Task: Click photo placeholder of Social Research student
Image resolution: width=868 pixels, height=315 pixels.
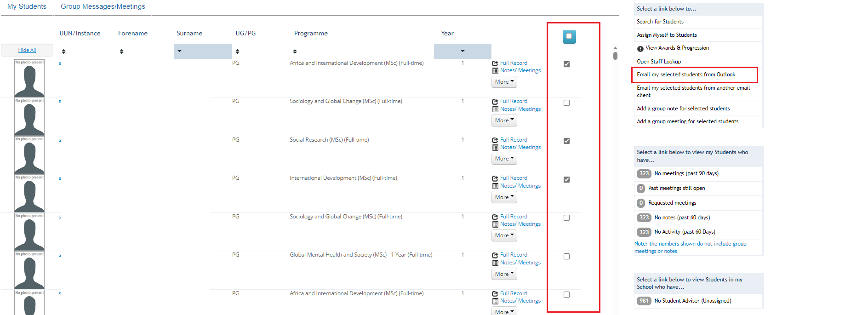Action: click(x=29, y=155)
